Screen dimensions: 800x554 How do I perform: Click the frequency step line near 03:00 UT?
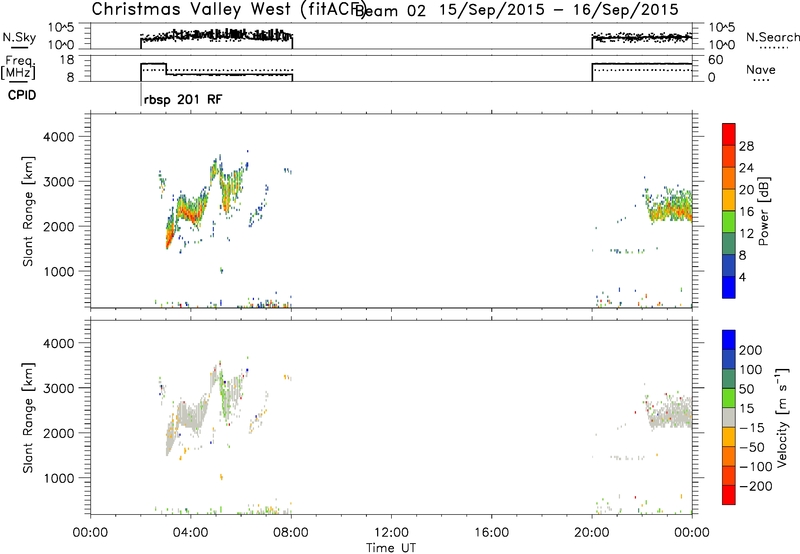166,69
